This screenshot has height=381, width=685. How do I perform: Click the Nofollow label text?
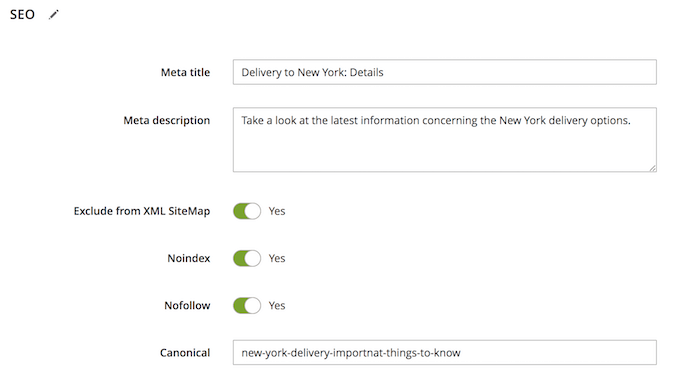pyautogui.click(x=187, y=305)
